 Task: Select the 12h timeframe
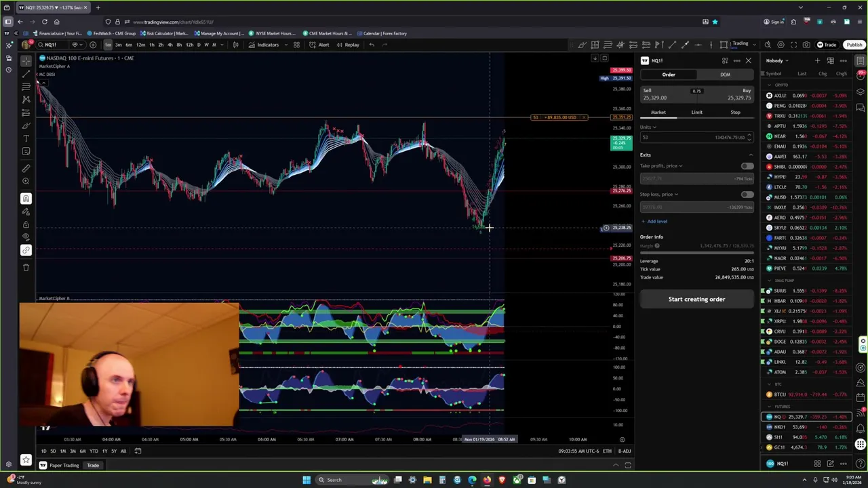pyautogui.click(x=189, y=45)
